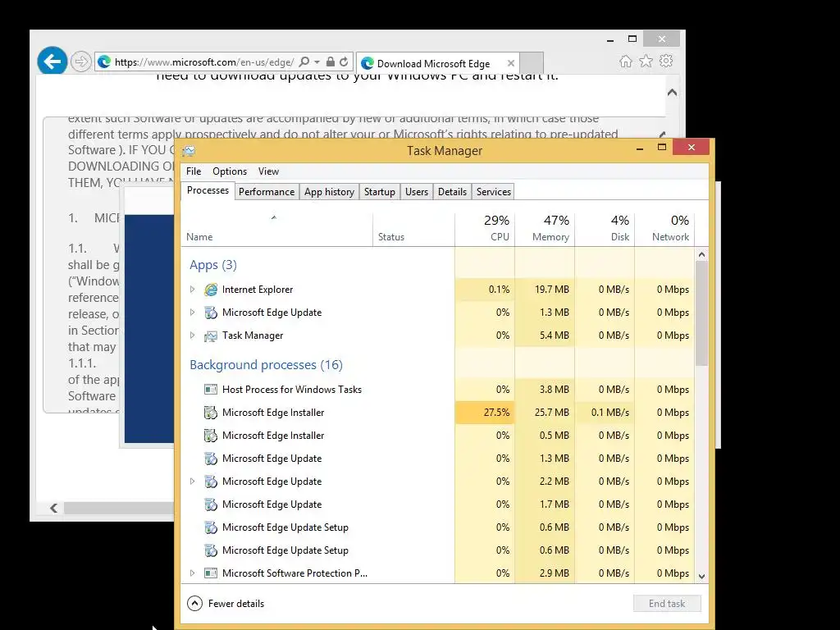
Task: Click IE page scroll up arrow
Action: pyautogui.click(x=673, y=93)
